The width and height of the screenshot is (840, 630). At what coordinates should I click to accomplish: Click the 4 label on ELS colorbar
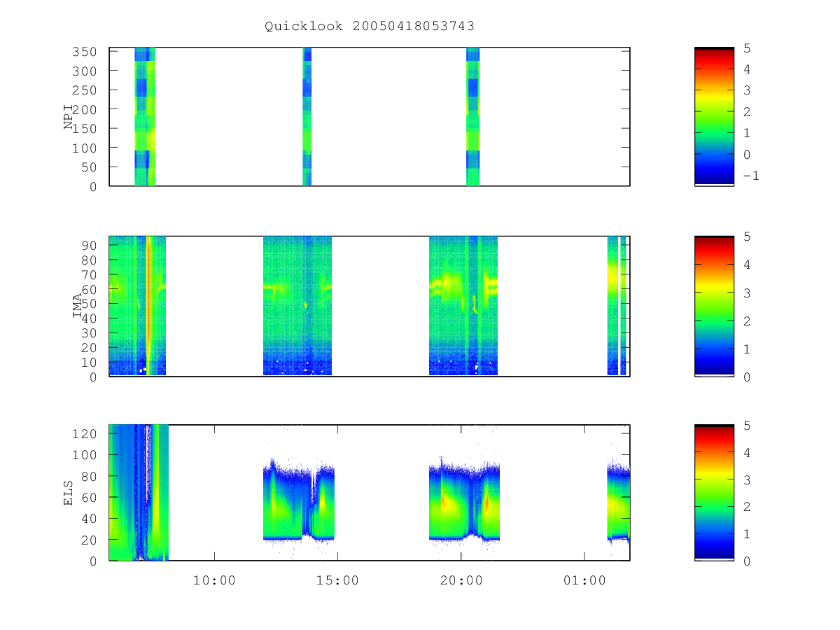(x=747, y=452)
